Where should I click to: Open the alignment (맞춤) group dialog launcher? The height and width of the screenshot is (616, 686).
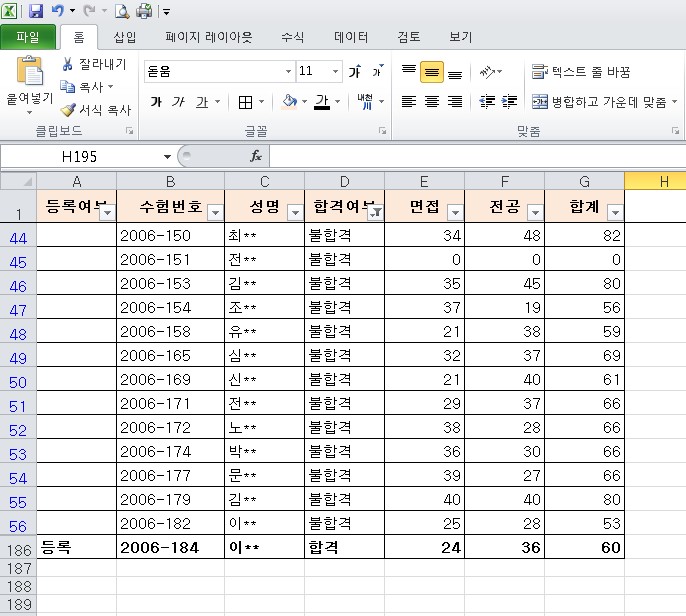(676, 131)
